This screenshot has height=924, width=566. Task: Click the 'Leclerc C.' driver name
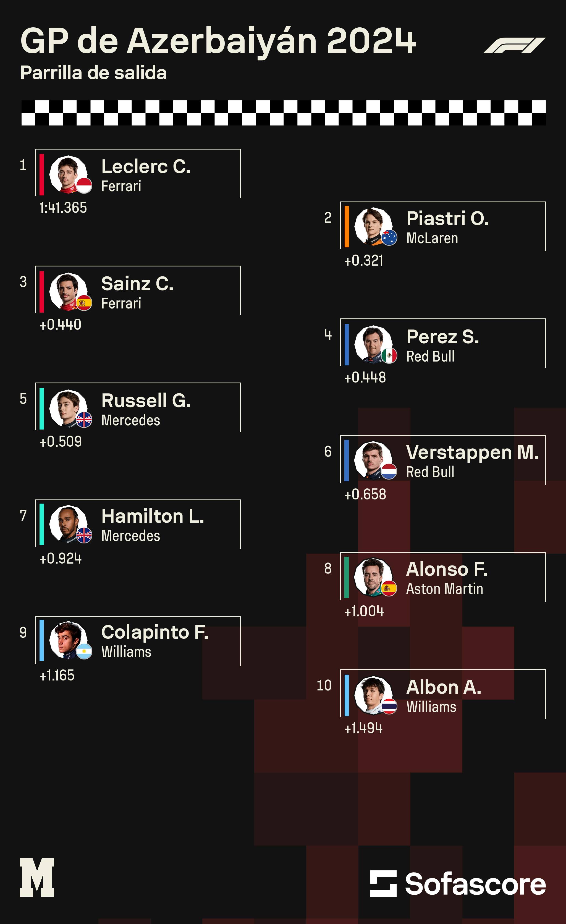click(146, 166)
